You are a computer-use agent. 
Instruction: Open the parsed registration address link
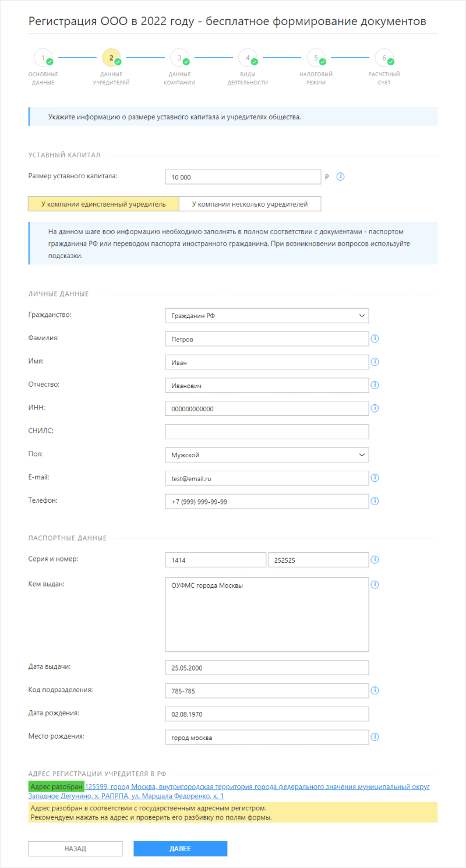(x=229, y=791)
